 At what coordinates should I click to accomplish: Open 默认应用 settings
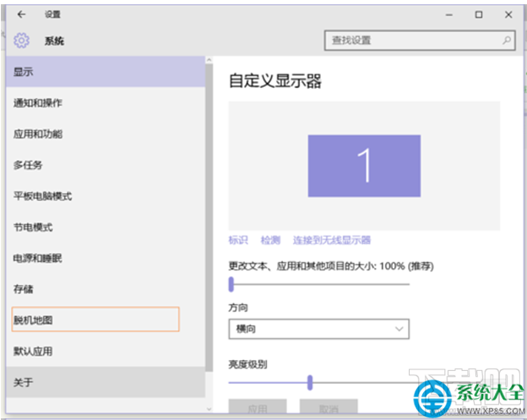(106, 351)
